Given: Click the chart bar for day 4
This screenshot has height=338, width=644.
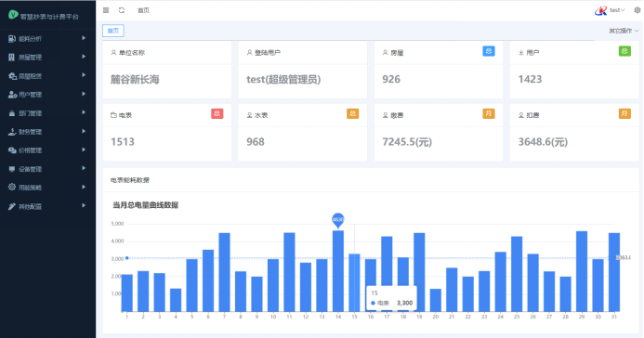Looking at the screenshot, I should (x=176, y=300).
